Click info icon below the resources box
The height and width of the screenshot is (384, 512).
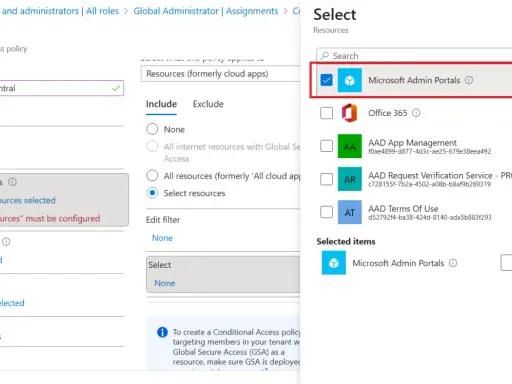(x=6, y=242)
